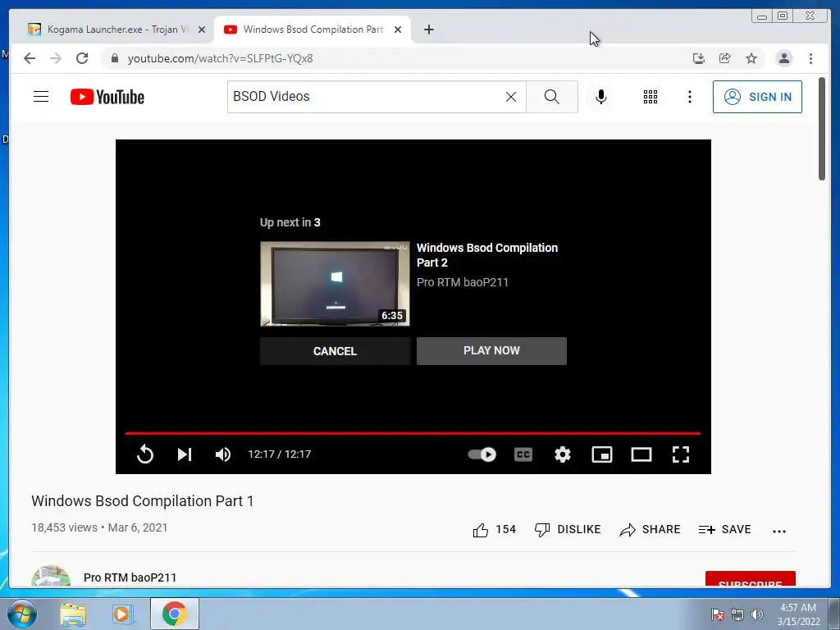This screenshot has height=630, width=840.
Task: Open the YouTube hamburger guide menu
Action: [x=41, y=97]
